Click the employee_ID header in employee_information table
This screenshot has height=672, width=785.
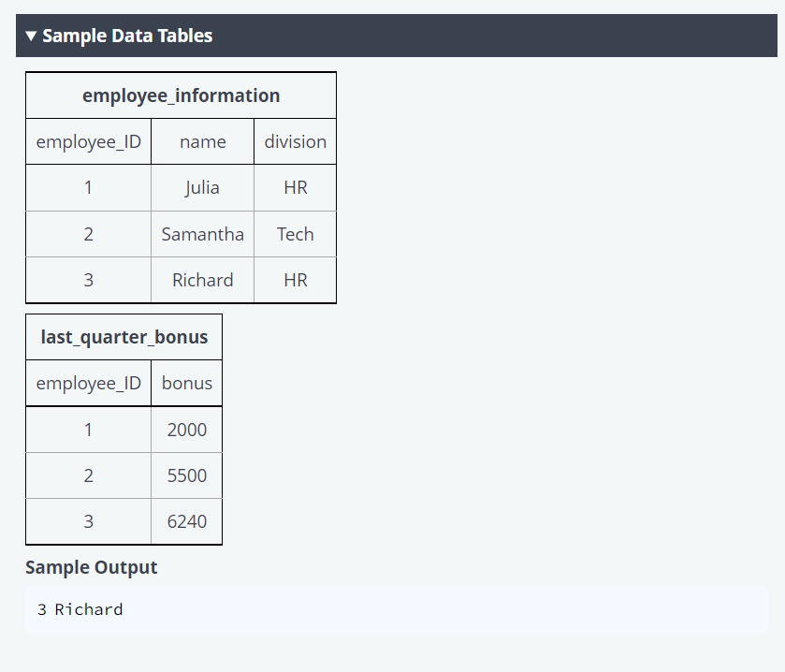(x=88, y=141)
